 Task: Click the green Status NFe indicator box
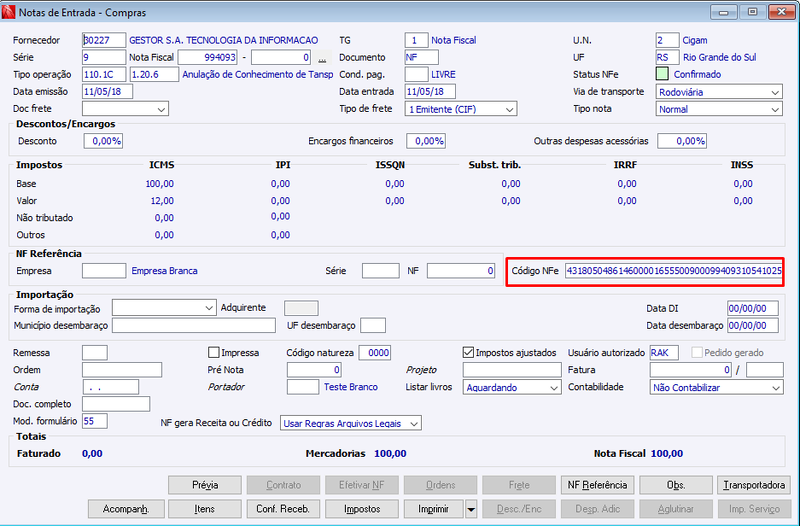click(662, 74)
